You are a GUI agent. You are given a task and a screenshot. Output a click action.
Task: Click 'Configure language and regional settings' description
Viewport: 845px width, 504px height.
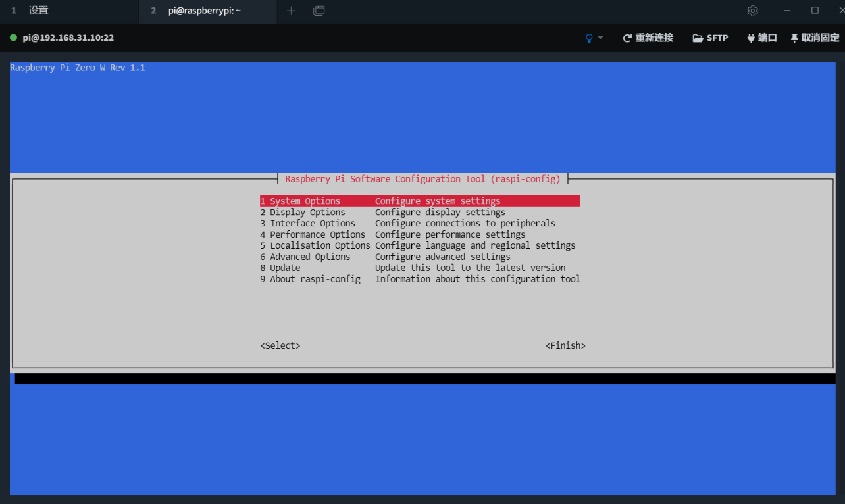475,246
